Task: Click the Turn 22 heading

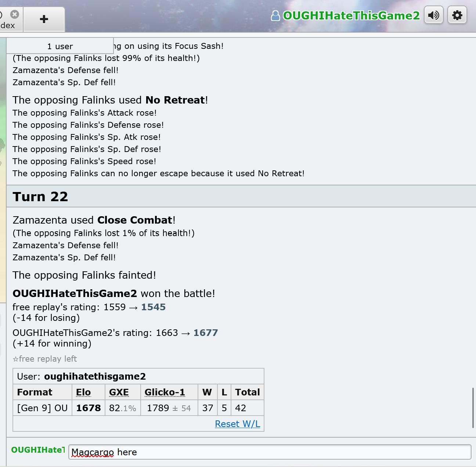Action: pyautogui.click(x=40, y=196)
